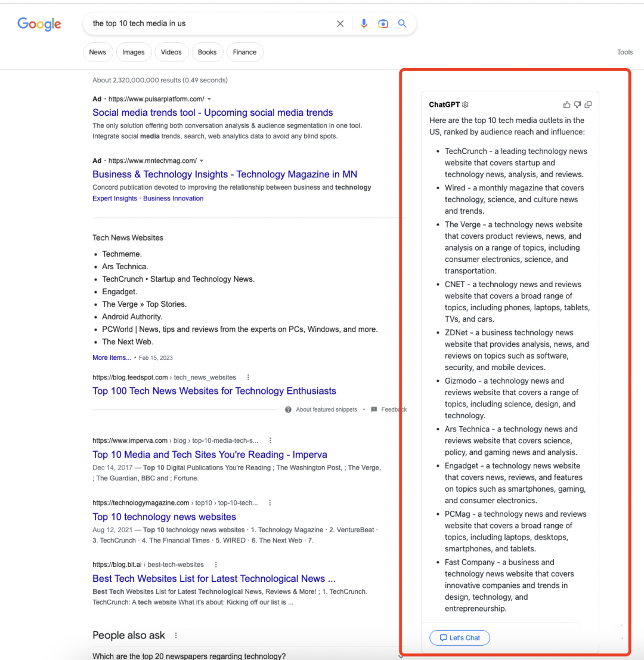Image resolution: width=644 pixels, height=660 pixels.
Task: Click the Google logo
Action: pyautogui.click(x=39, y=24)
